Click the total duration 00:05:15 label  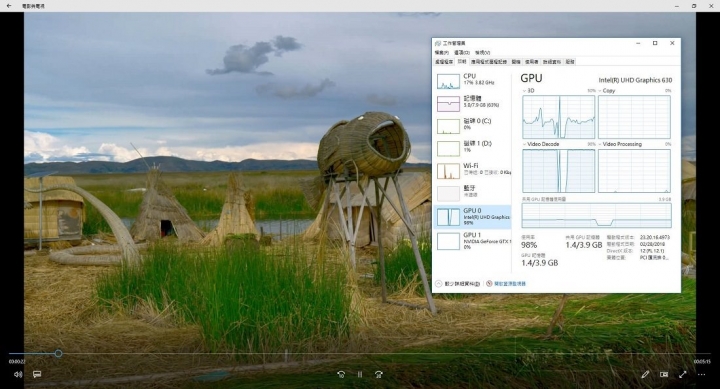702,362
